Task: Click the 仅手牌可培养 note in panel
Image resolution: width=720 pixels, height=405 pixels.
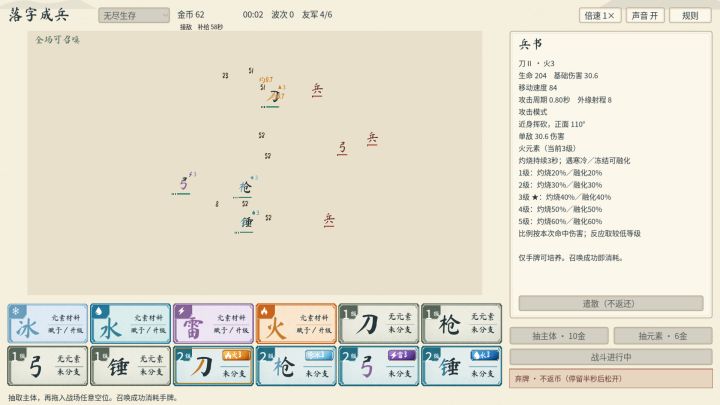Action: [570, 258]
